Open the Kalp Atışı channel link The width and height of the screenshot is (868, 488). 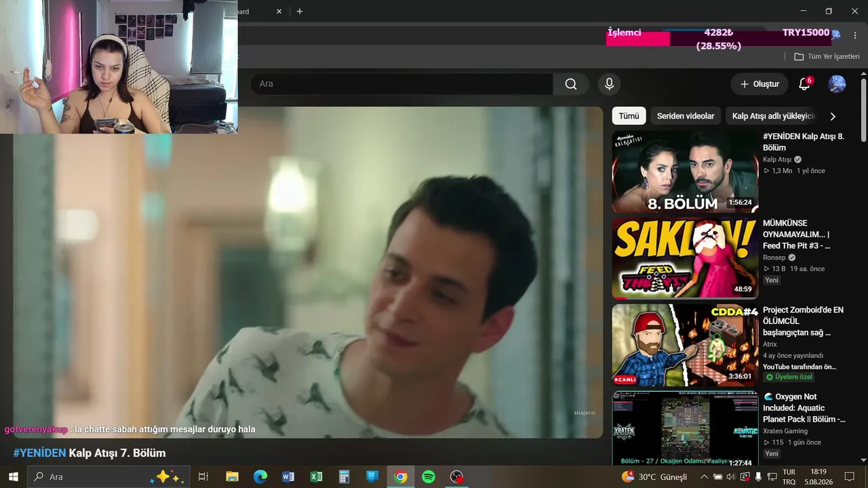coord(777,160)
